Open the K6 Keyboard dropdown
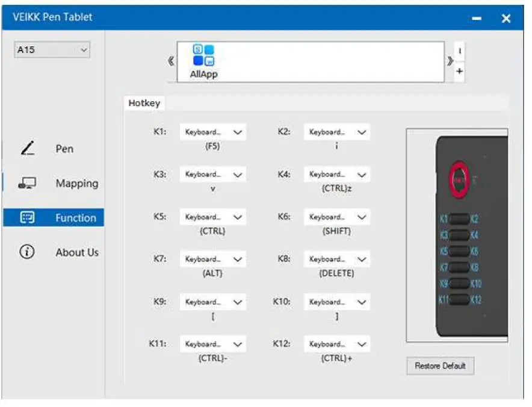Viewport: 532px width, 407px height. tap(337, 217)
